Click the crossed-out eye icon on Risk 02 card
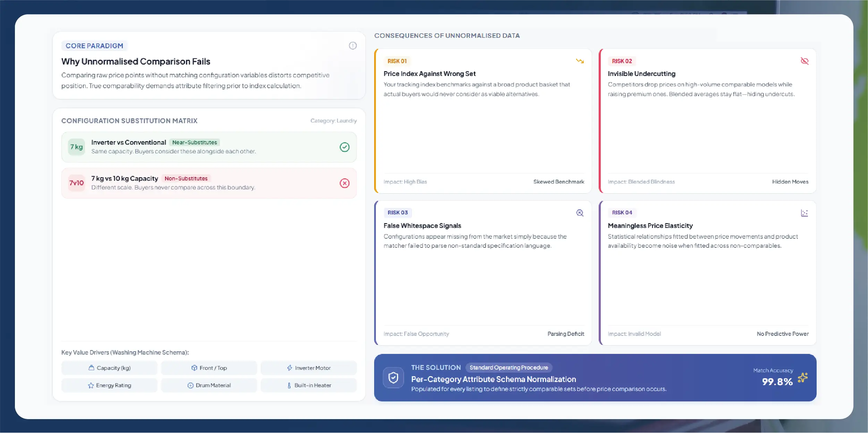Image resolution: width=868 pixels, height=433 pixels. click(804, 61)
